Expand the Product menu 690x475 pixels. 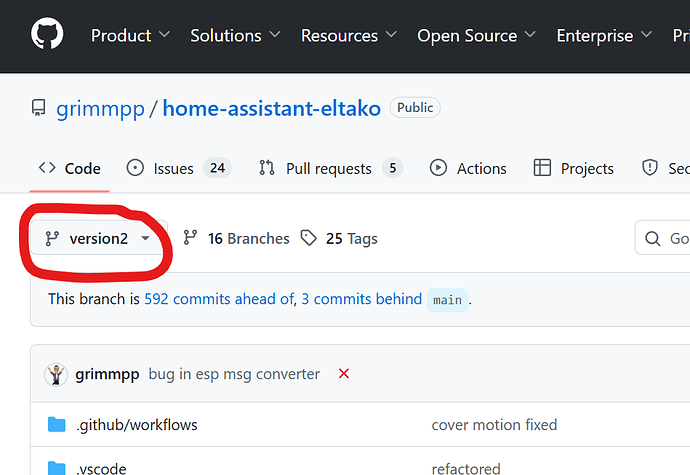click(130, 35)
